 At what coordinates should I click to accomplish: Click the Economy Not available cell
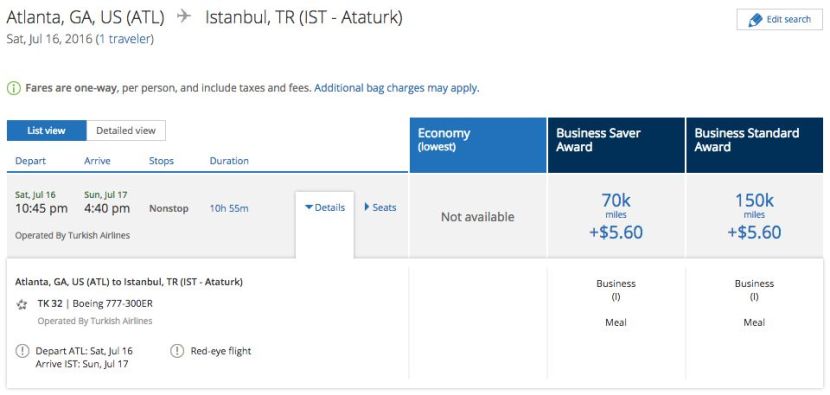click(477, 217)
